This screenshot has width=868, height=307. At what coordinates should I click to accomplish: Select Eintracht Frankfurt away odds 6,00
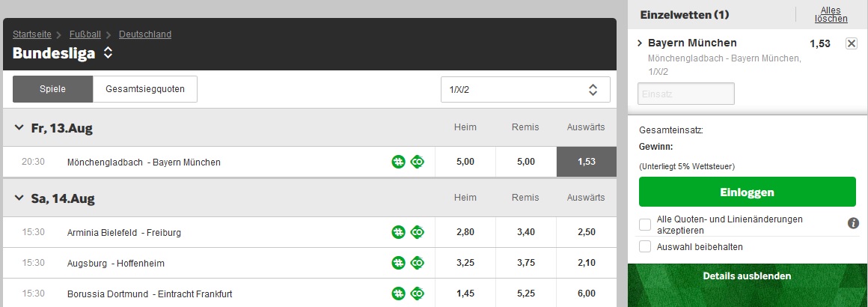tap(586, 294)
